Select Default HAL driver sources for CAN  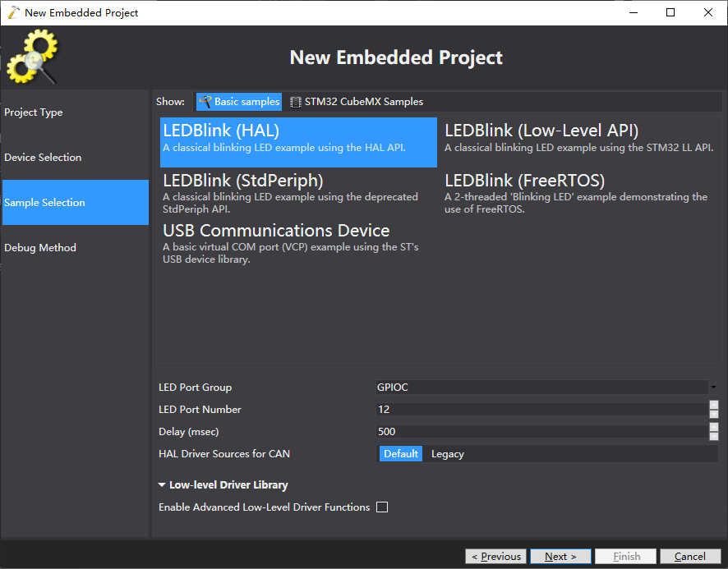point(401,453)
